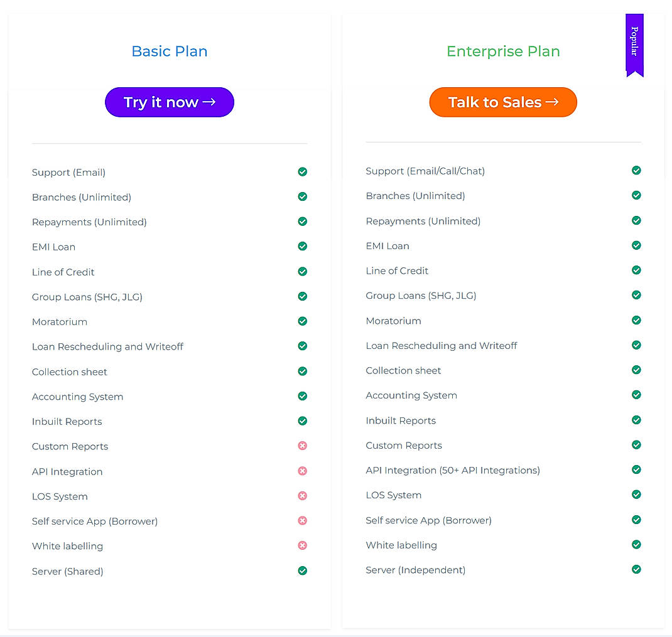
Task: Click the check icon next to Group Loans (SHG, JLG) in Enterprise Plan
Action: click(636, 295)
